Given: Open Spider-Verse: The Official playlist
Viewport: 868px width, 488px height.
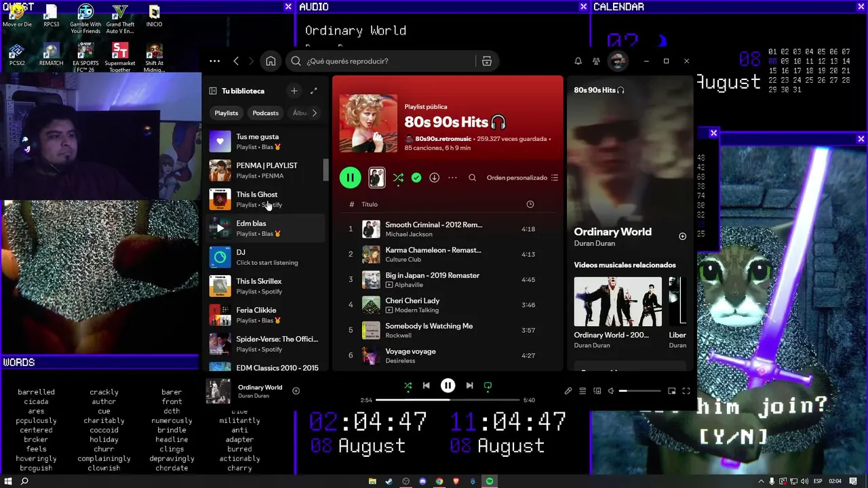Looking at the screenshot, I should 266,344.
